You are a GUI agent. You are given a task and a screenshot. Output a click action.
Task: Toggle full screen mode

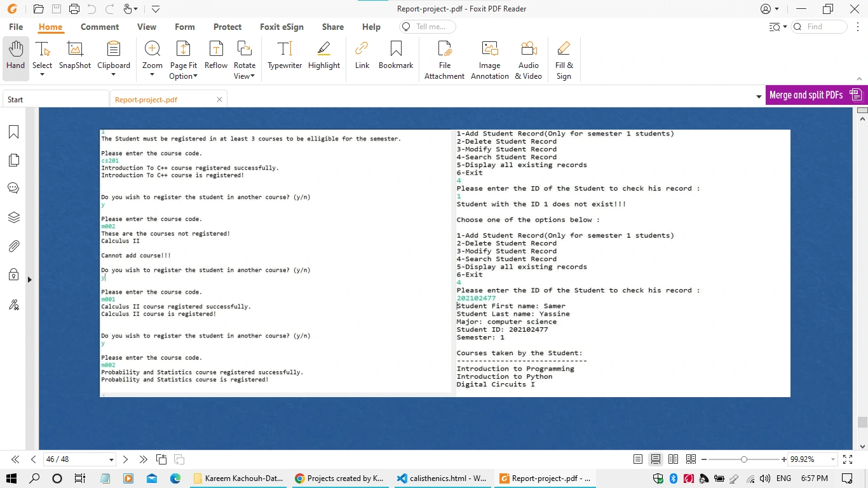[848, 459]
